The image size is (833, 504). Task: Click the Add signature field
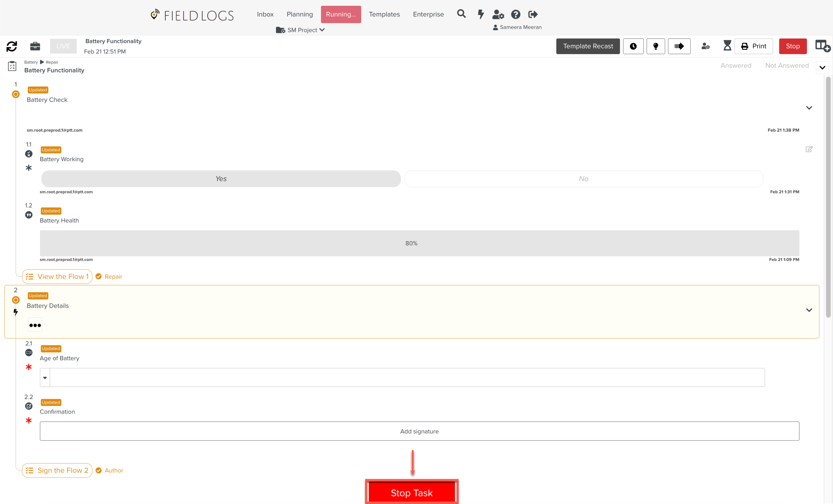pos(419,431)
